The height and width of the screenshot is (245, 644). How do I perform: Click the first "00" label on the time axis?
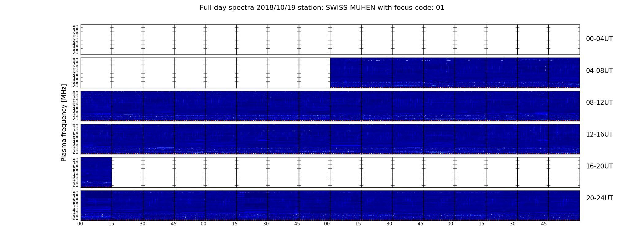coord(80,224)
